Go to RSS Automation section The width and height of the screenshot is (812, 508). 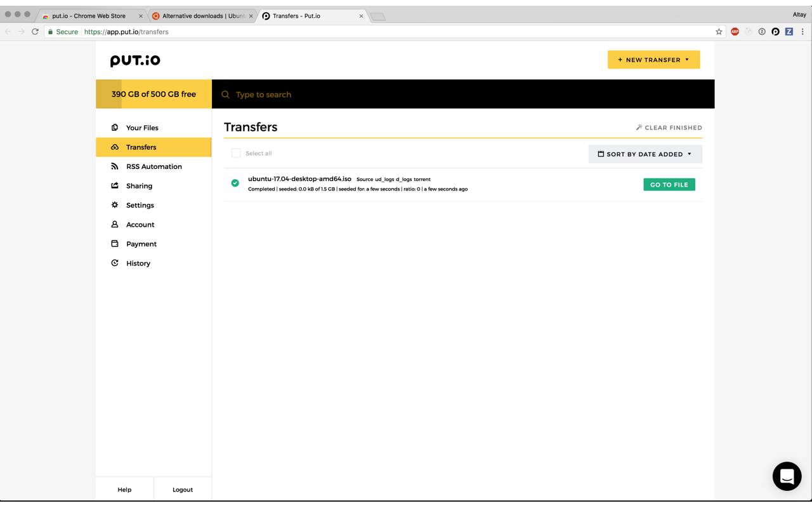click(154, 166)
